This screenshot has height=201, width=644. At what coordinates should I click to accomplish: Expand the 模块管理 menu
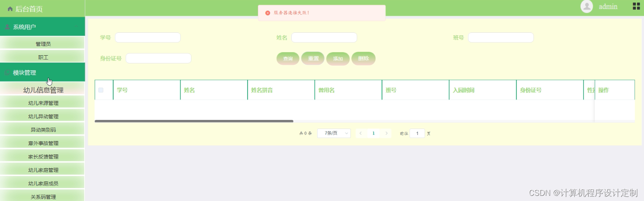pyautogui.click(x=42, y=72)
